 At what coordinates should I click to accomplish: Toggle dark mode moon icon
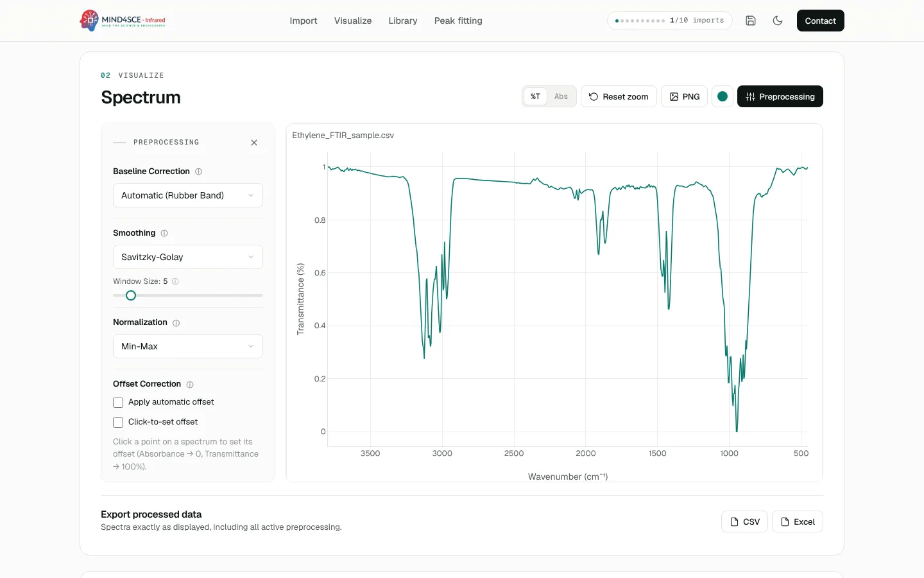click(x=778, y=21)
